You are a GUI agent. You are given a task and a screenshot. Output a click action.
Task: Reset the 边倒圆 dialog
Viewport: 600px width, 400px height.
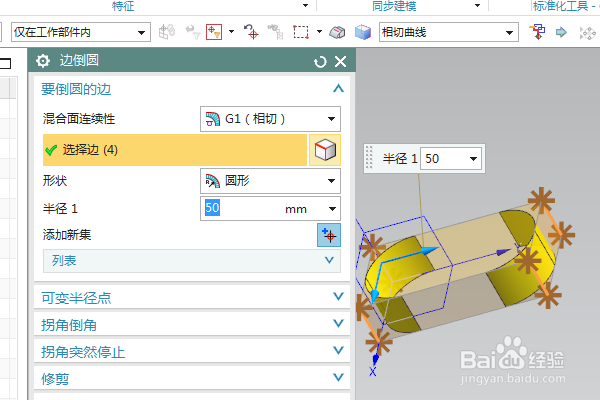pyautogui.click(x=320, y=62)
